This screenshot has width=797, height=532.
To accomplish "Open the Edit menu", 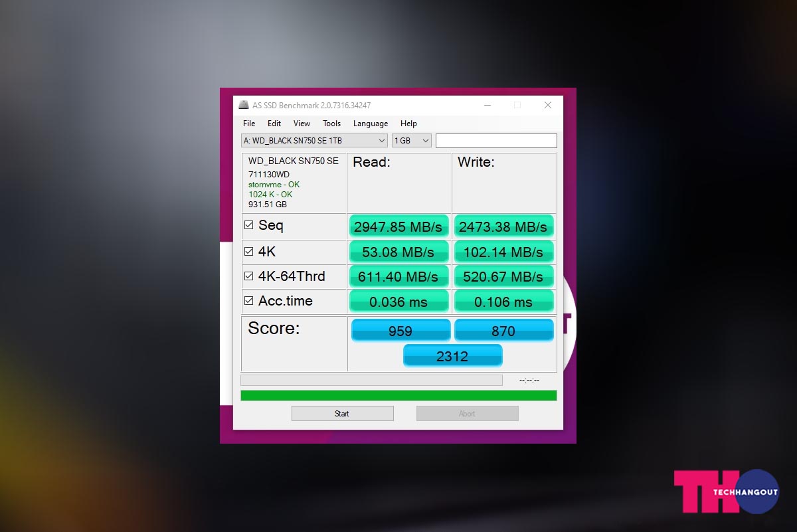I will [274, 124].
